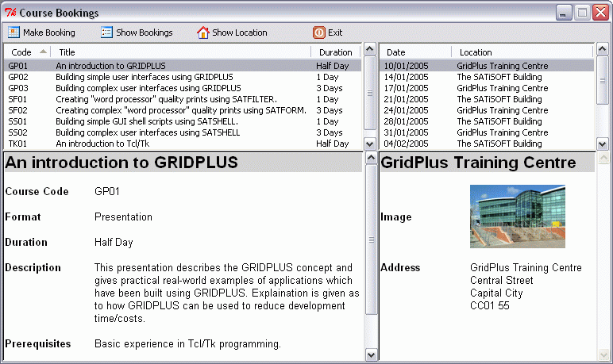Click the Make Booking toolbar icon
Viewport: 613px width, 364px height.
coord(13,33)
